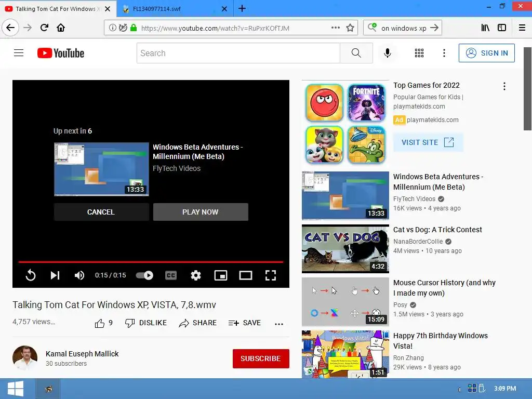This screenshot has width=532, height=399.
Task: Click the red video progress bar
Action: [151, 262]
